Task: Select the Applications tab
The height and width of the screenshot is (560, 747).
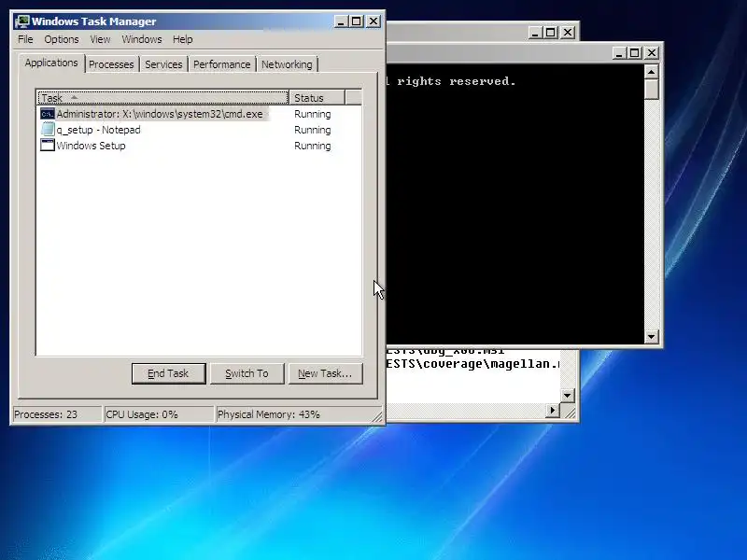Action: coord(51,63)
